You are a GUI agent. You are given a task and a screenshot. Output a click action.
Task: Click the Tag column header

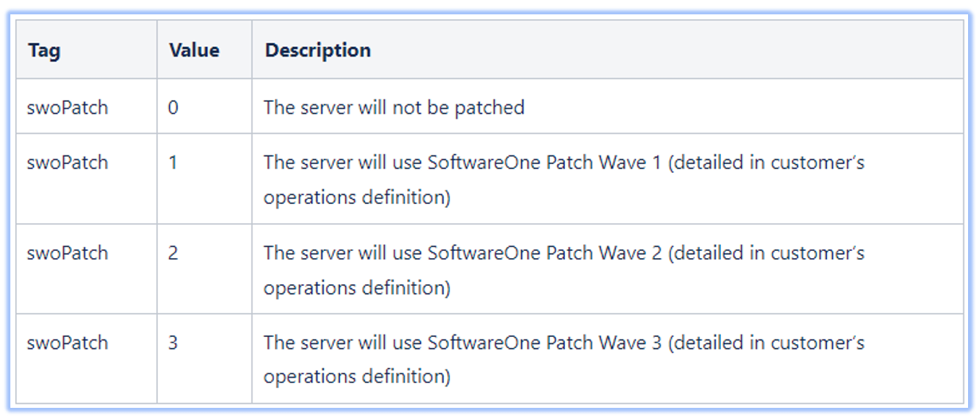(44, 50)
